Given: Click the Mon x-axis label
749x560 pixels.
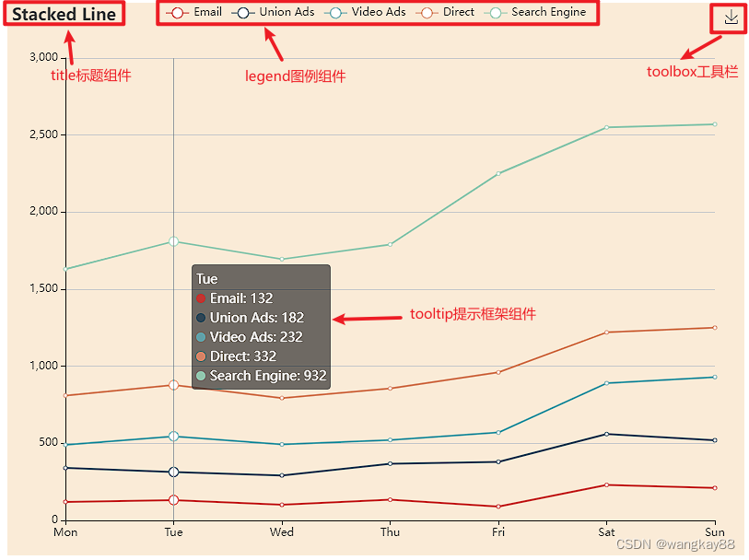Looking at the screenshot, I should point(65,532).
